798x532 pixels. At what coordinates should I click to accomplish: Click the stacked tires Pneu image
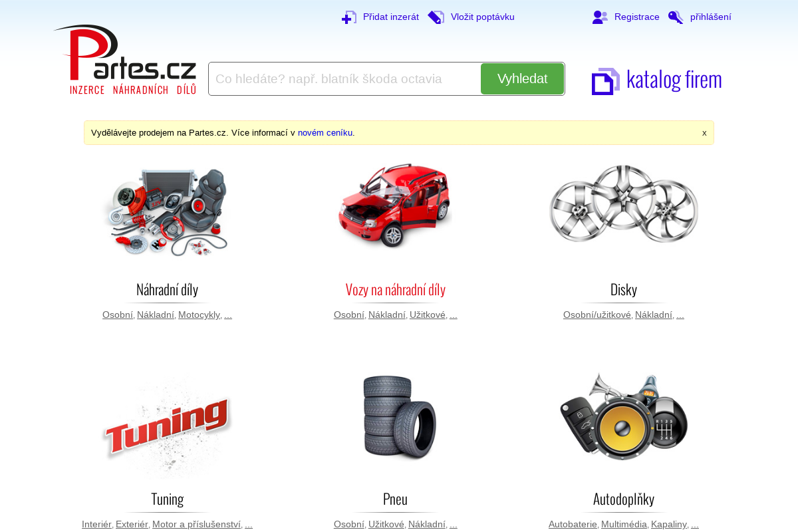(x=399, y=417)
